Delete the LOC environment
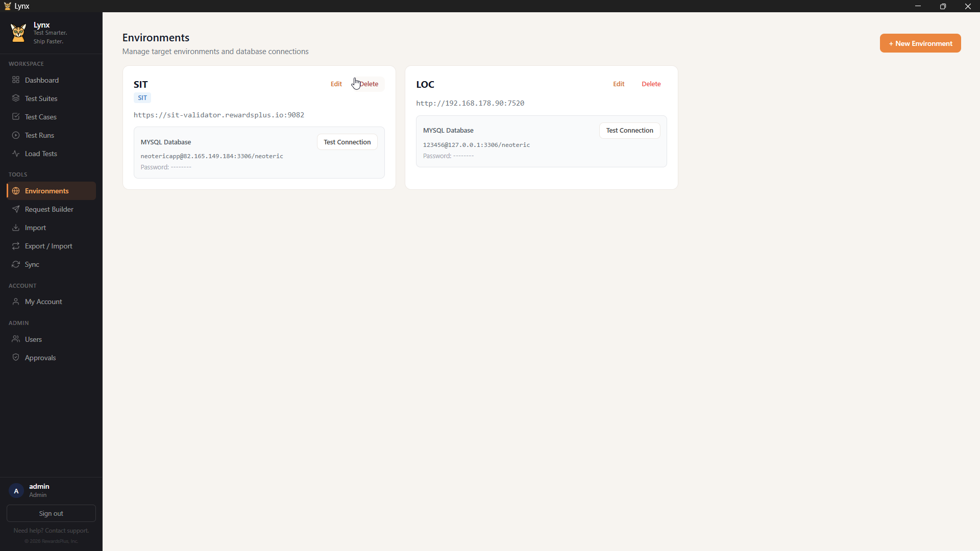Screen dimensions: 980x551 point(651,84)
